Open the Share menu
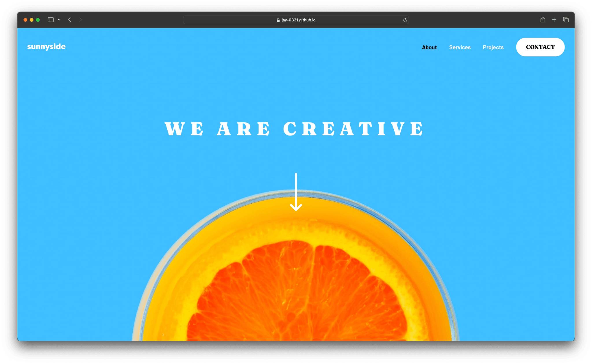Image resolution: width=592 pixels, height=364 pixels. [x=543, y=20]
